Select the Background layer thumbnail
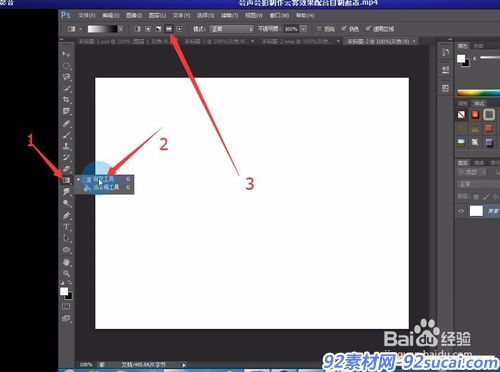This screenshot has width=500, height=372. 476,211
